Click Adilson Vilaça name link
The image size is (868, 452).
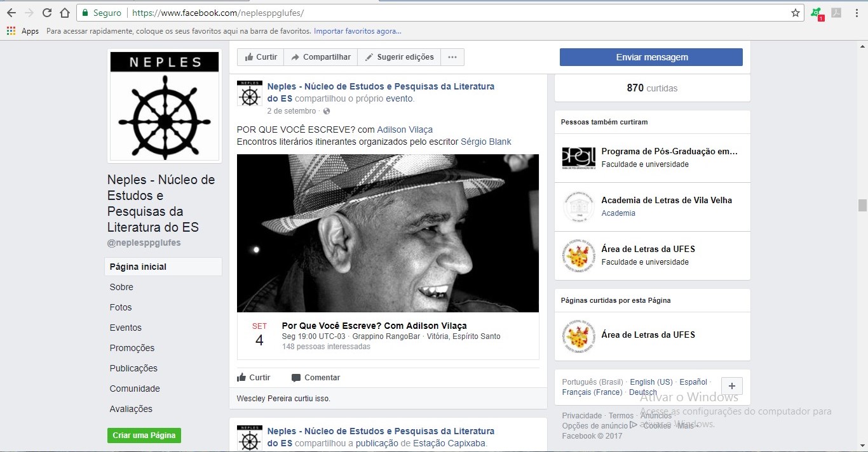point(405,130)
